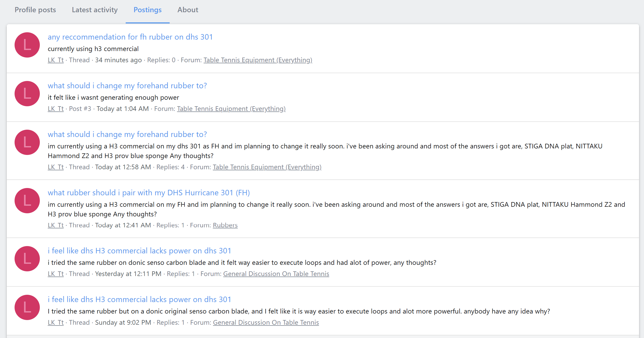Click 'Replies: 4' text

coord(170,167)
